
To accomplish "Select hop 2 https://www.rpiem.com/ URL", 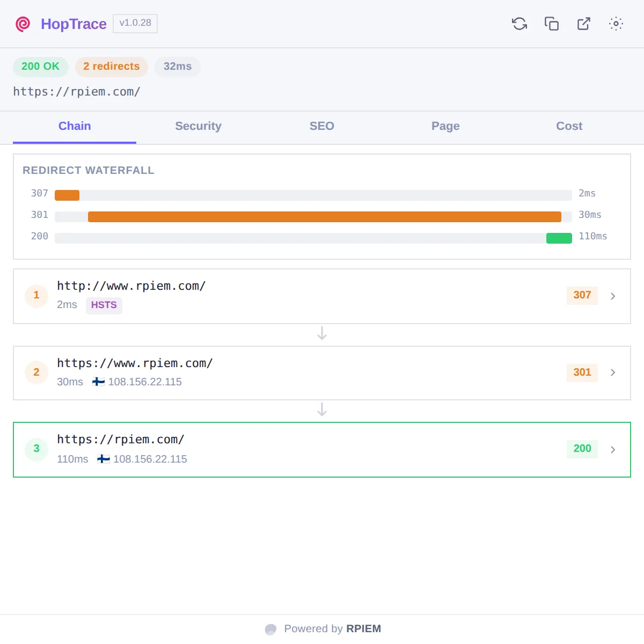I will coord(135,363).
